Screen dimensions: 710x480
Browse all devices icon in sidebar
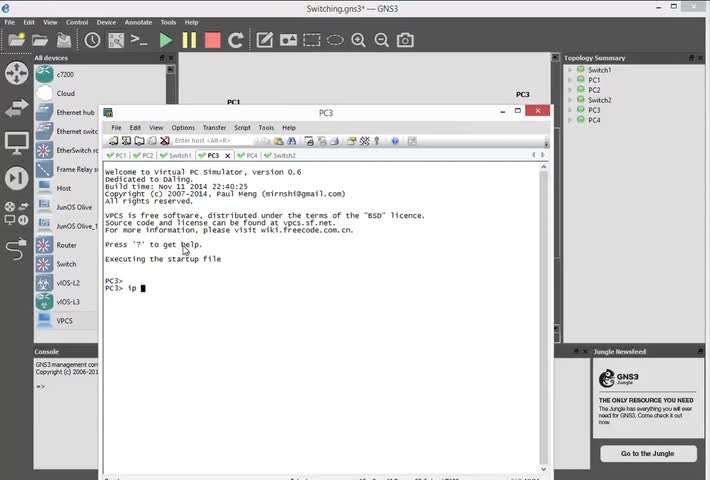[x=17, y=213]
